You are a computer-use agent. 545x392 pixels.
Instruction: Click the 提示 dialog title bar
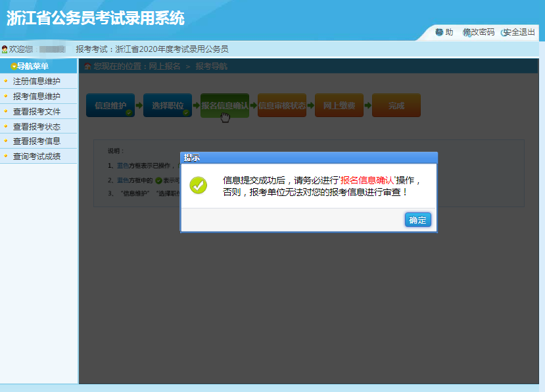(x=308, y=158)
